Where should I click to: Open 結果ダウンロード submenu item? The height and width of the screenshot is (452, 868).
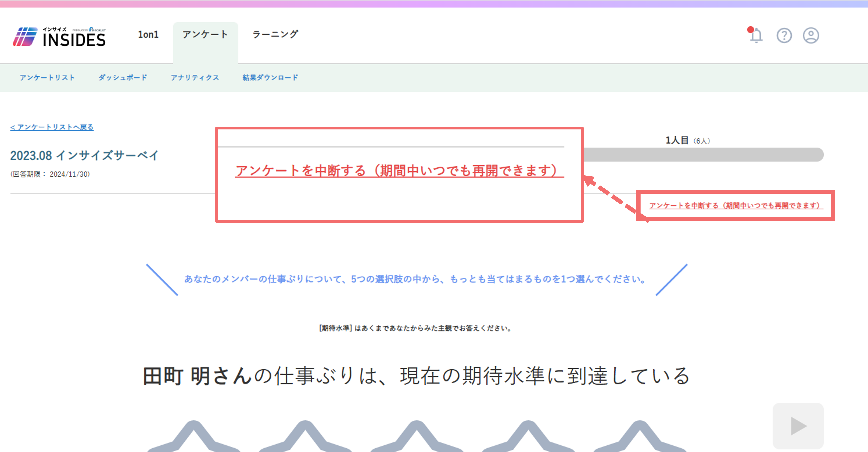(x=270, y=78)
